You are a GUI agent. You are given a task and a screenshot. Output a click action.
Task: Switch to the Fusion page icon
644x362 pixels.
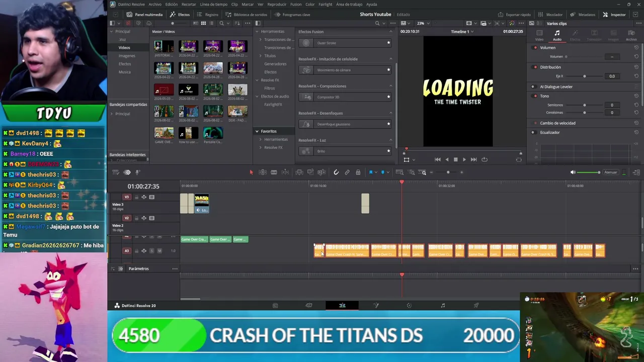(x=376, y=305)
